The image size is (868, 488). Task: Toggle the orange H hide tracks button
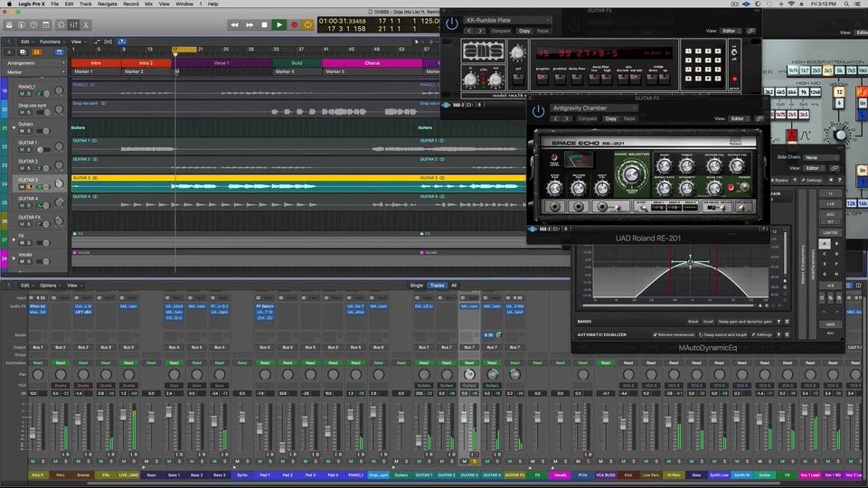36,52
